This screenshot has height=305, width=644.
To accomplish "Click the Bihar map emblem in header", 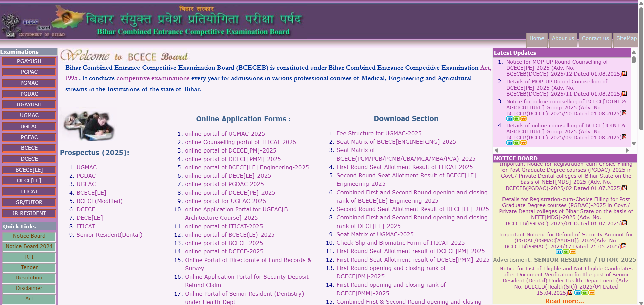I will [69, 17].
